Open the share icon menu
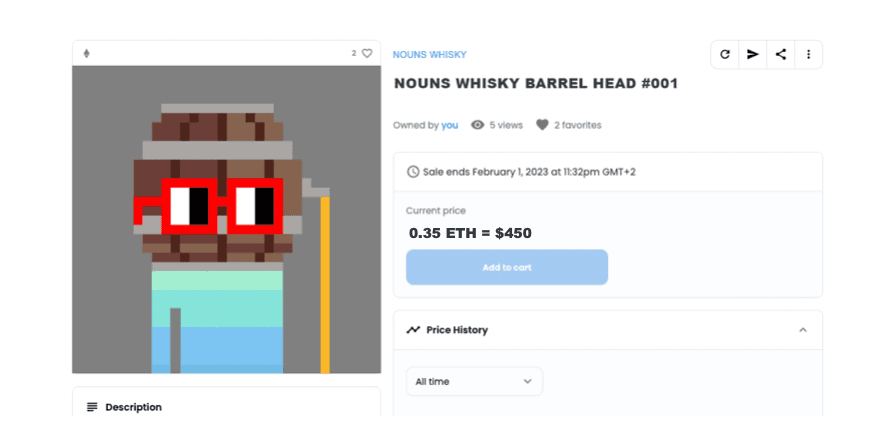This screenshot has width=892, height=440. click(781, 55)
